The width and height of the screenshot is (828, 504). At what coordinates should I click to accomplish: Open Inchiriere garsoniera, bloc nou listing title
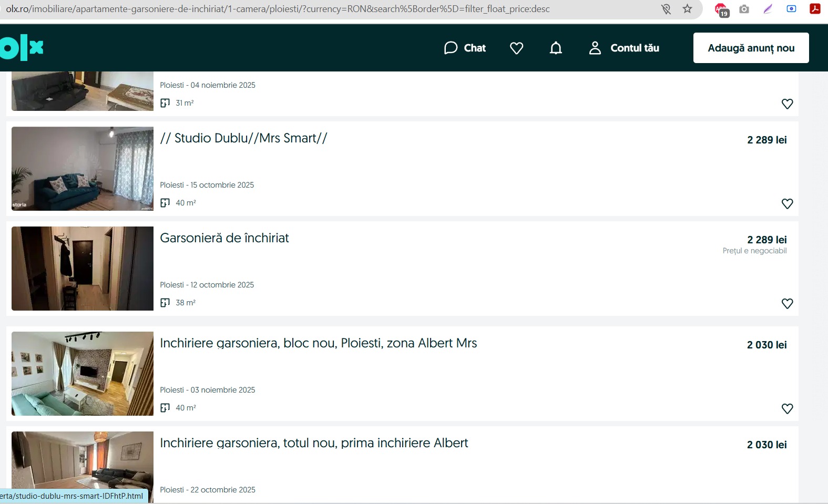[x=319, y=343]
